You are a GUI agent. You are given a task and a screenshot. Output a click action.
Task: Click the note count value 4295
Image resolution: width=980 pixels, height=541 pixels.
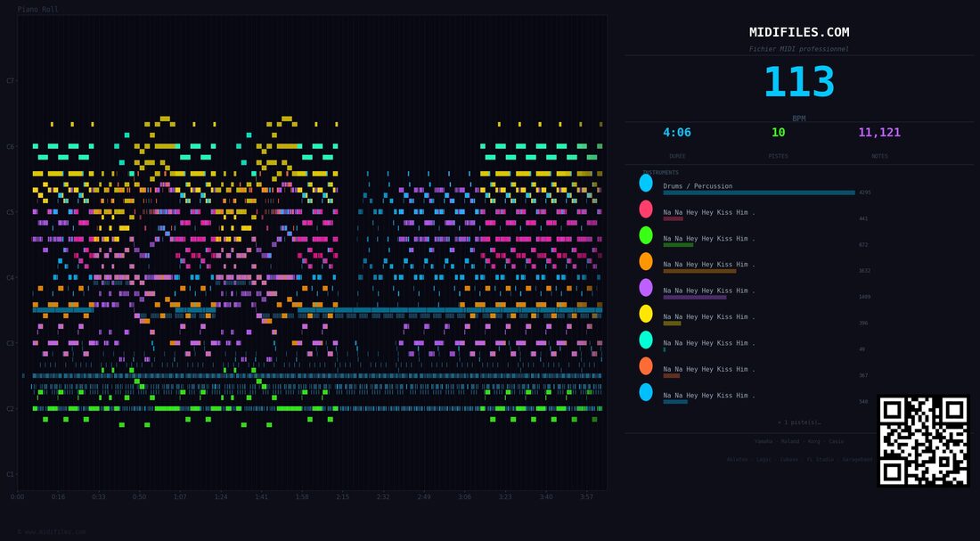865,193
